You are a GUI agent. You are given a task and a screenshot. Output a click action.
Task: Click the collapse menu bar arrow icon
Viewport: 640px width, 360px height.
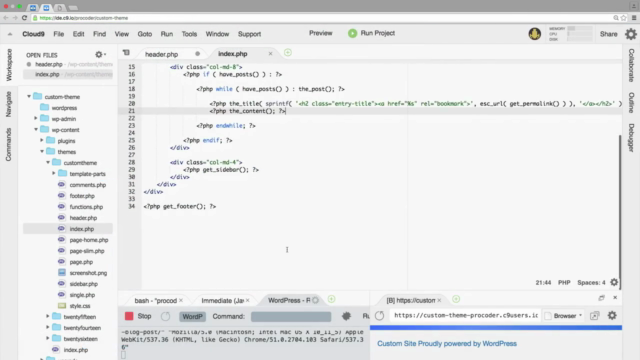click(10, 34)
